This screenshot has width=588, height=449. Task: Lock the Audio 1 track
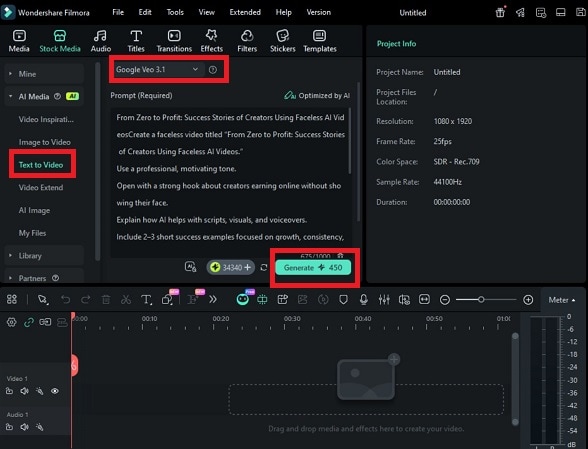tap(9, 427)
